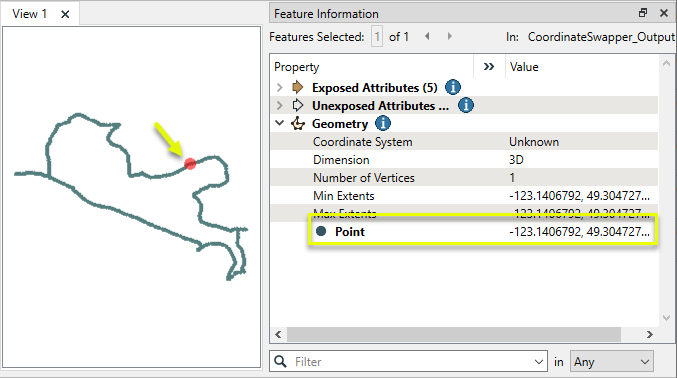Click the horizontal scrollbar in the property table

coord(454,334)
